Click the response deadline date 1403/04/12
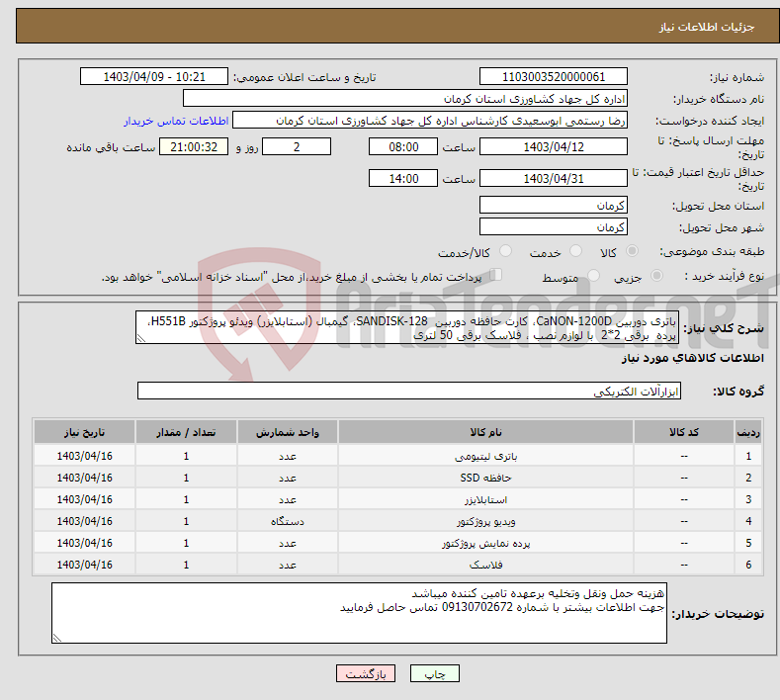The height and width of the screenshot is (700, 780). 554,146
